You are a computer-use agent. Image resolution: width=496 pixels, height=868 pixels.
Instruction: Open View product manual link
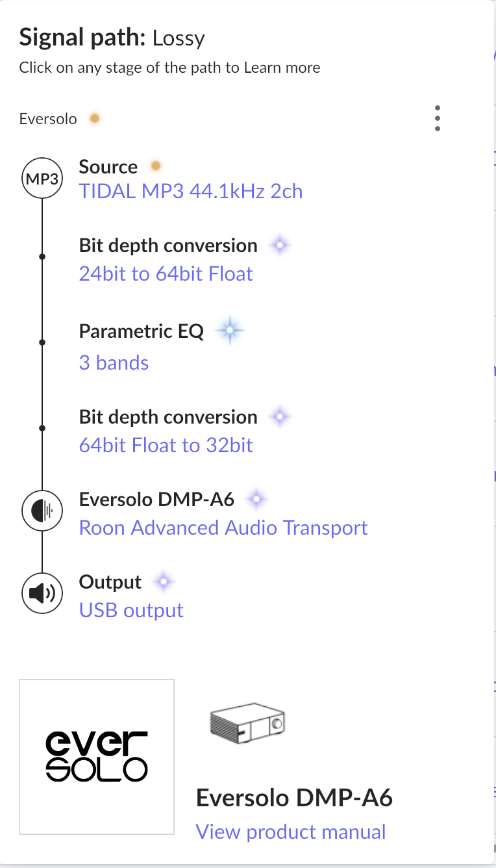tap(291, 832)
